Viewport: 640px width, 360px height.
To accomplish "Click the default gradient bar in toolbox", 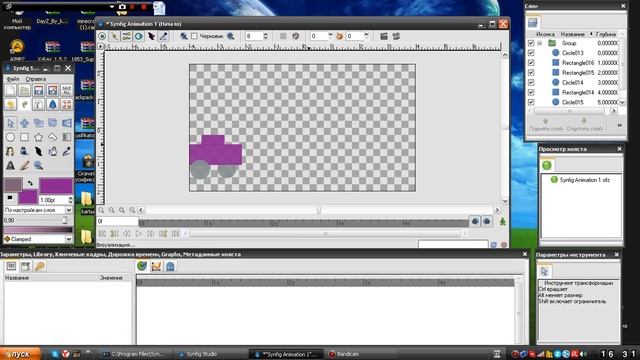I will coord(38,230).
